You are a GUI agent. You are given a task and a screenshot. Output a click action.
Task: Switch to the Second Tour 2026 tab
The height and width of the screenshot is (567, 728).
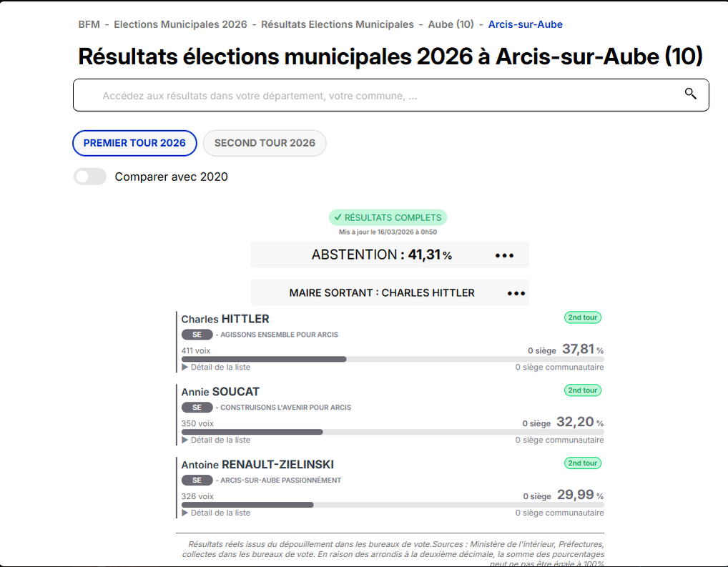click(x=265, y=143)
